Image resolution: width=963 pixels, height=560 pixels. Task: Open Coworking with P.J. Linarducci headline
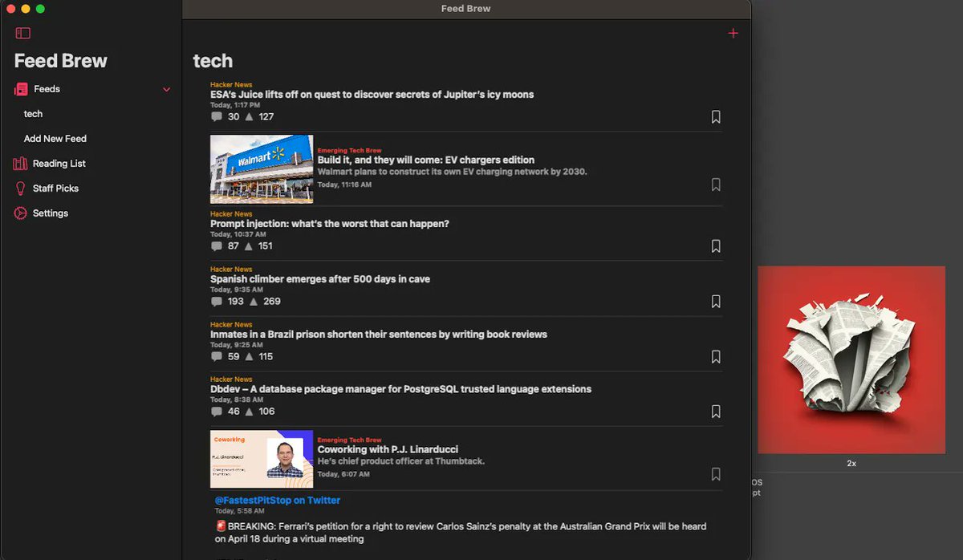[388, 449]
